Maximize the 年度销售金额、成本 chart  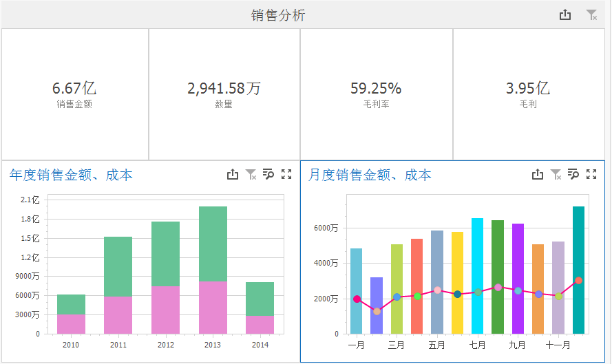click(x=286, y=175)
